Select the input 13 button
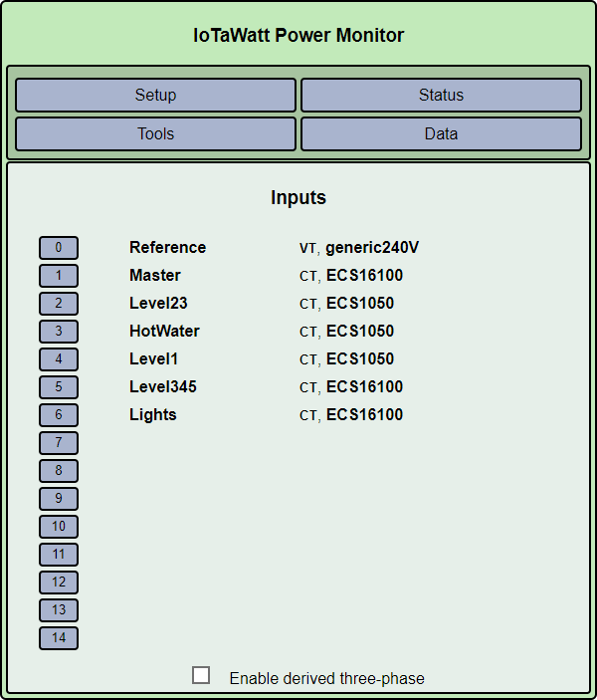597x700 pixels. point(59,610)
